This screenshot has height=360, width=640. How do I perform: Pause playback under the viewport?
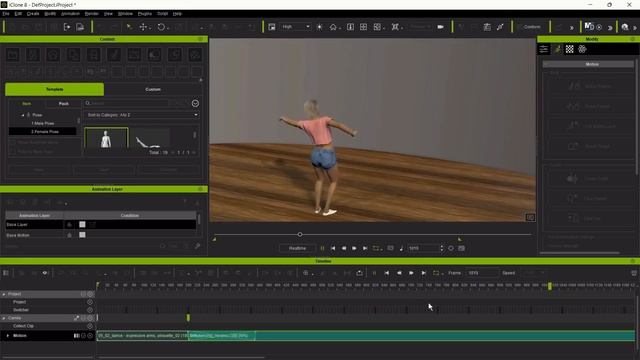(322, 248)
